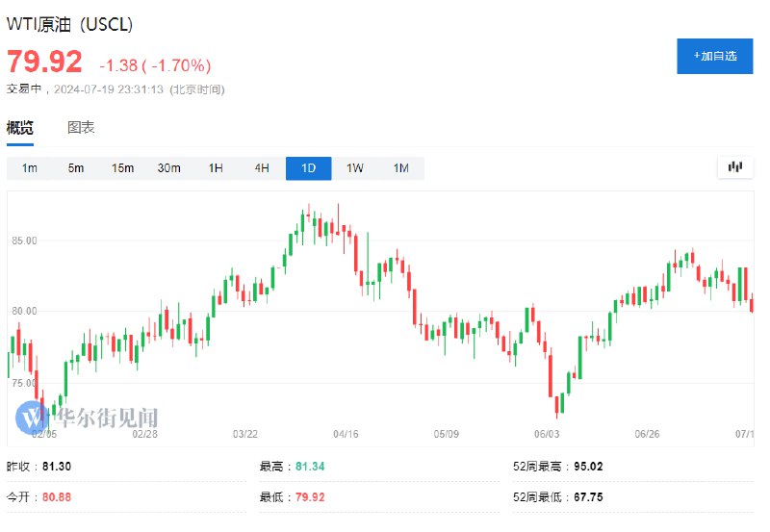Screen dimensions: 770x532
Task: Click the 最高 value 81.34
Action: [x=310, y=467]
